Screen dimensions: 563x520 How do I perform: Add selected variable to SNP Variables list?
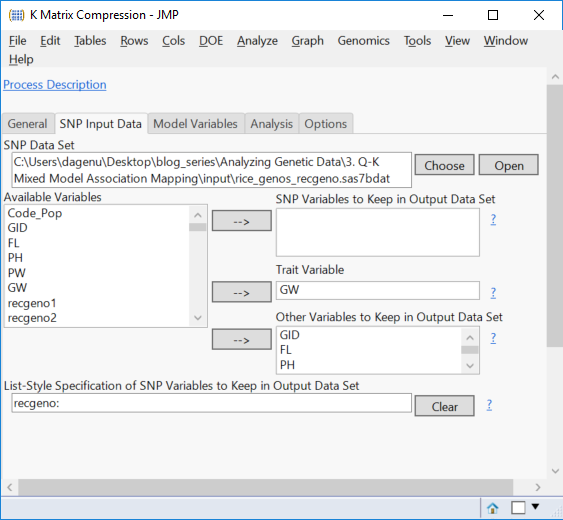point(242,221)
